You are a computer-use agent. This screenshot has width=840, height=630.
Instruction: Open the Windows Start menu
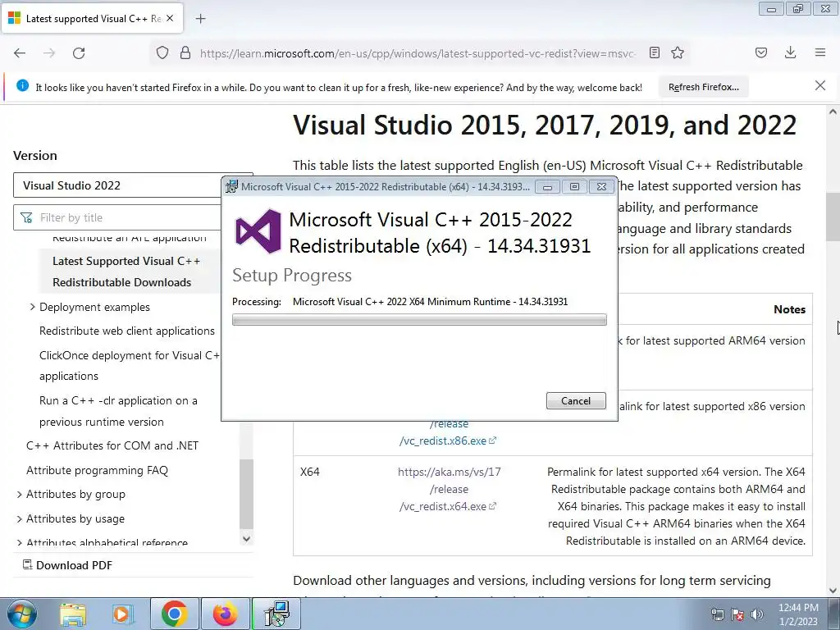click(x=22, y=614)
